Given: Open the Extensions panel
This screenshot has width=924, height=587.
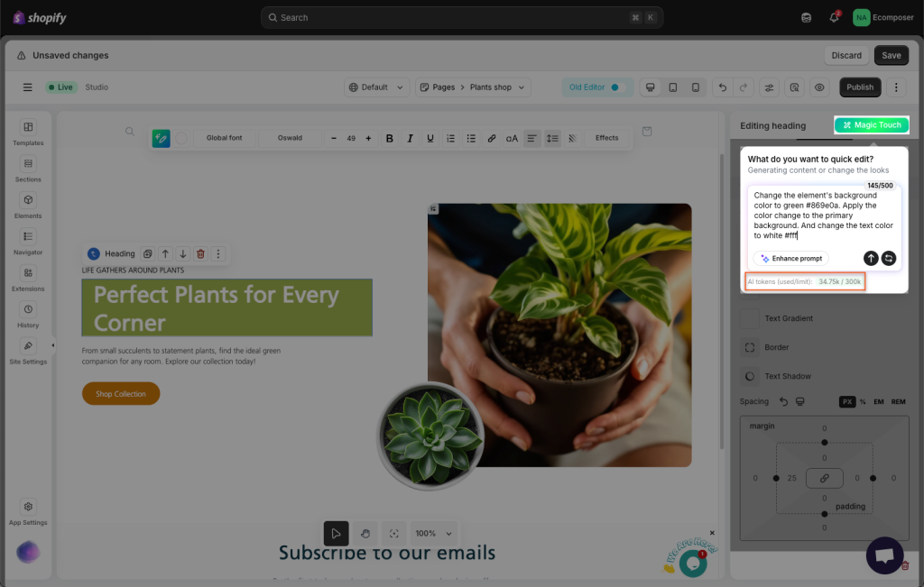Looking at the screenshot, I should pos(28,280).
